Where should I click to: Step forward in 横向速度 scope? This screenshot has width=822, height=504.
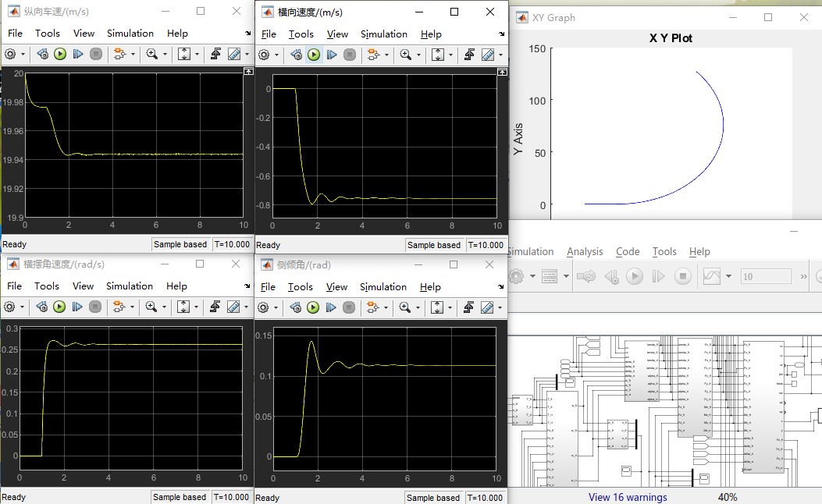click(x=332, y=55)
